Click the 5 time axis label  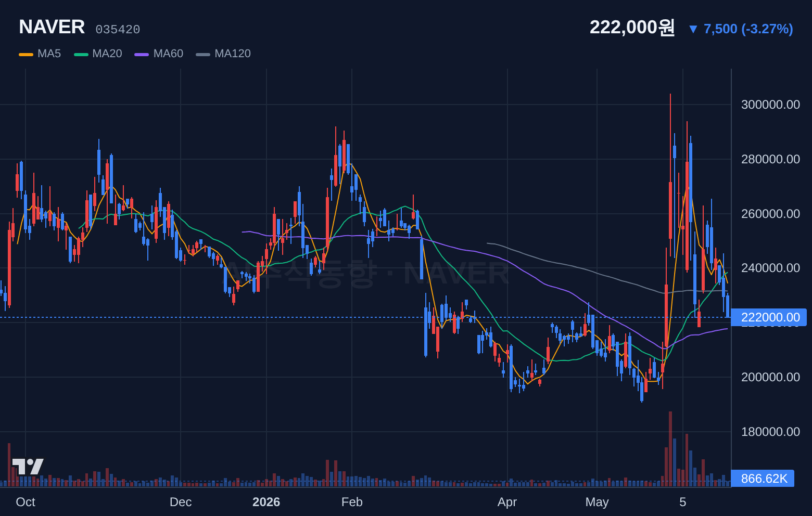pyautogui.click(x=683, y=502)
